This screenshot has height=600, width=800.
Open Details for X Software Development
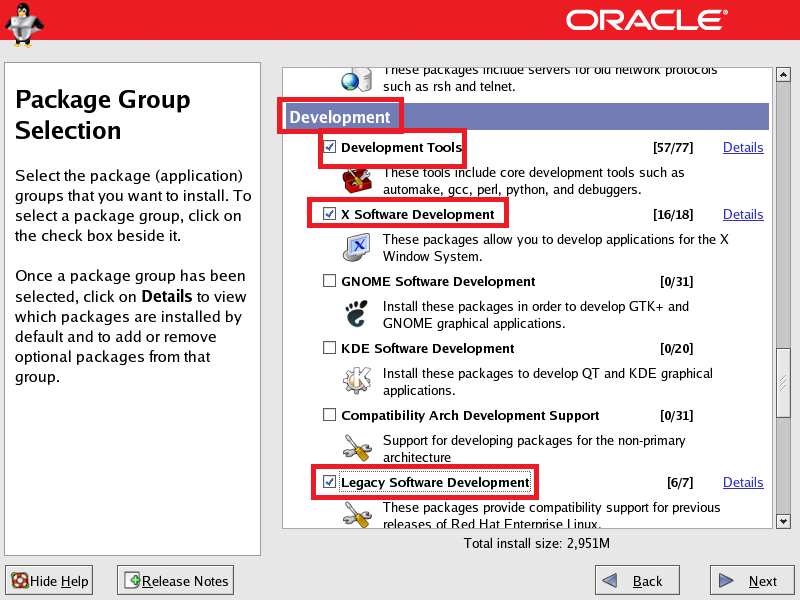pyautogui.click(x=743, y=214)
